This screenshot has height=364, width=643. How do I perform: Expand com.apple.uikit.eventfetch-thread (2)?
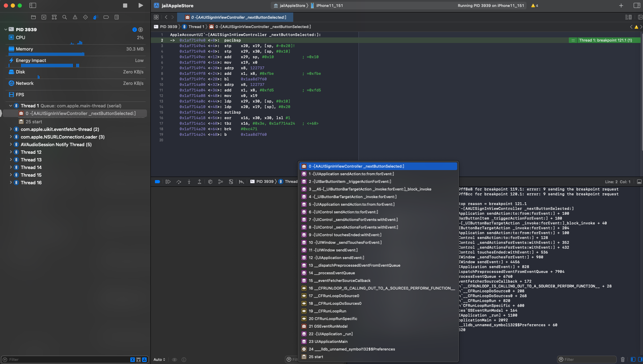click(10, 129)
